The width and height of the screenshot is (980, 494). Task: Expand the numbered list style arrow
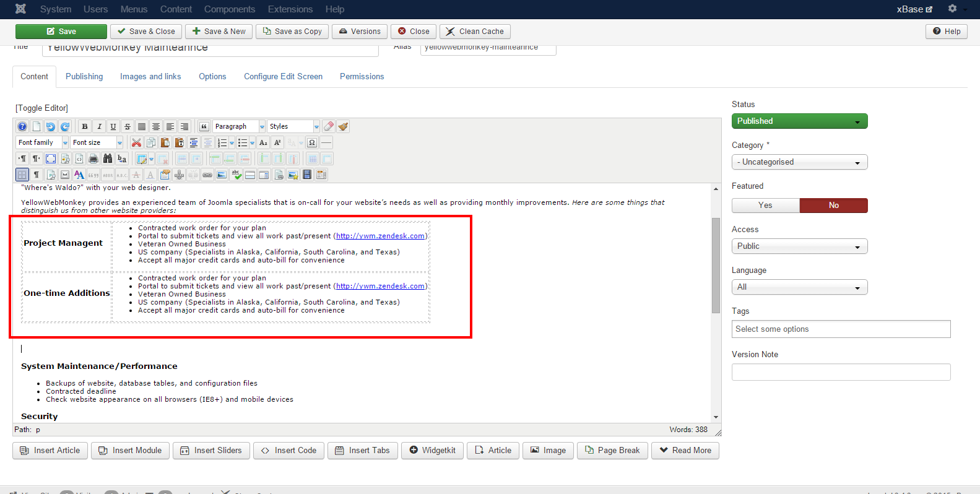[x=232, y=142]
